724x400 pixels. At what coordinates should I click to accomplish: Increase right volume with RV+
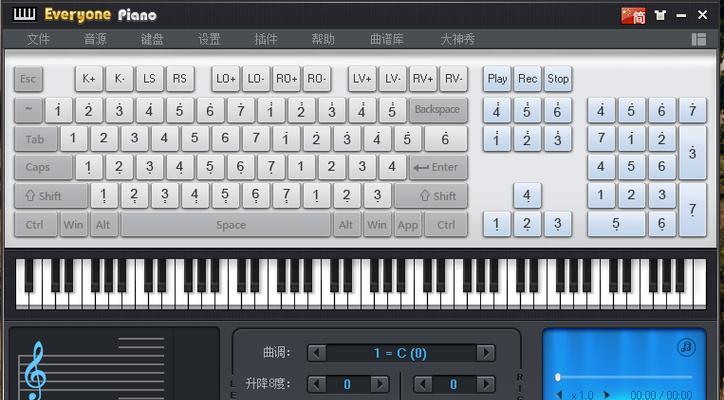[423, 79]
